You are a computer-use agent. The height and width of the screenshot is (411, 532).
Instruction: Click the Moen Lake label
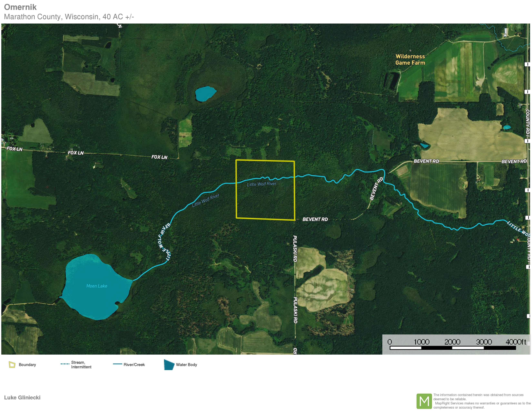[97, 286]
